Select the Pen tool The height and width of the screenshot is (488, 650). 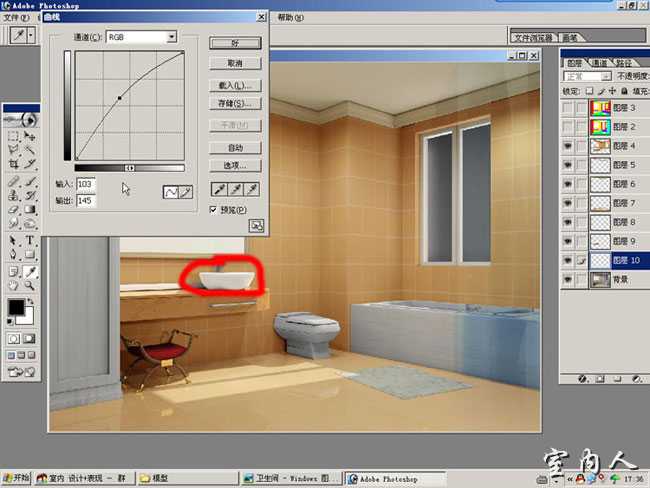(x=13, y=254)
